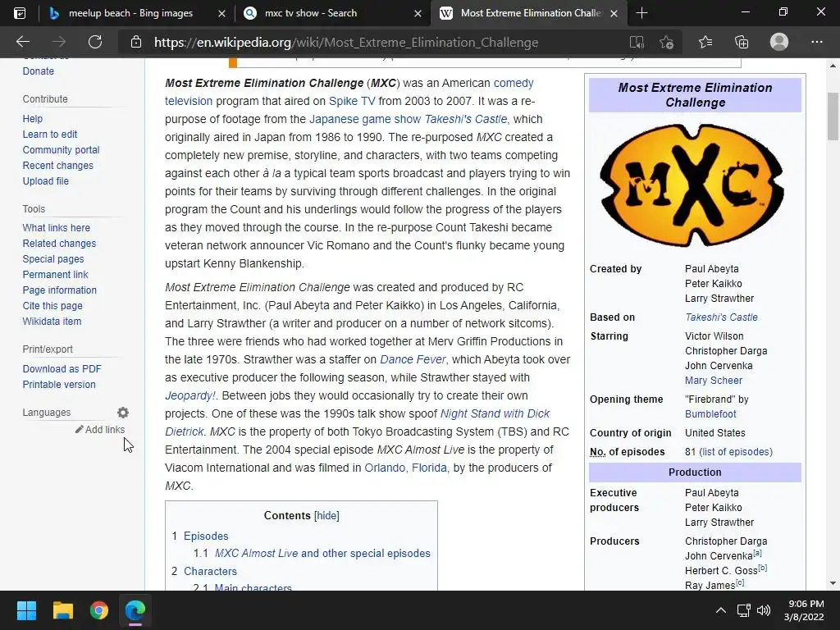Image resolution: width=840 pixels, height=630 pixels.
Task: Reload the page with refresh icon
Action: 95,42
